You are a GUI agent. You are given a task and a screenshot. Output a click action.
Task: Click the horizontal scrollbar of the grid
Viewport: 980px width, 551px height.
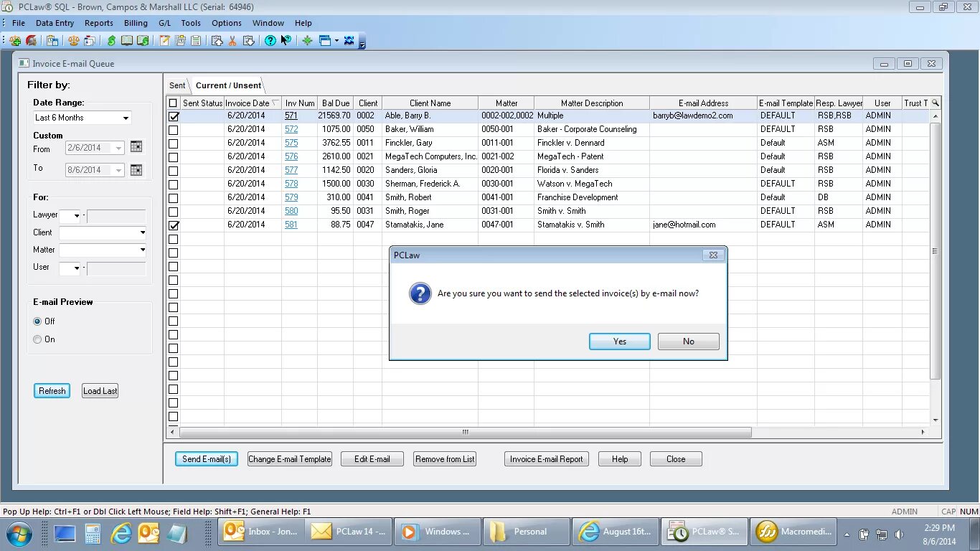click(x=465, y=432)
